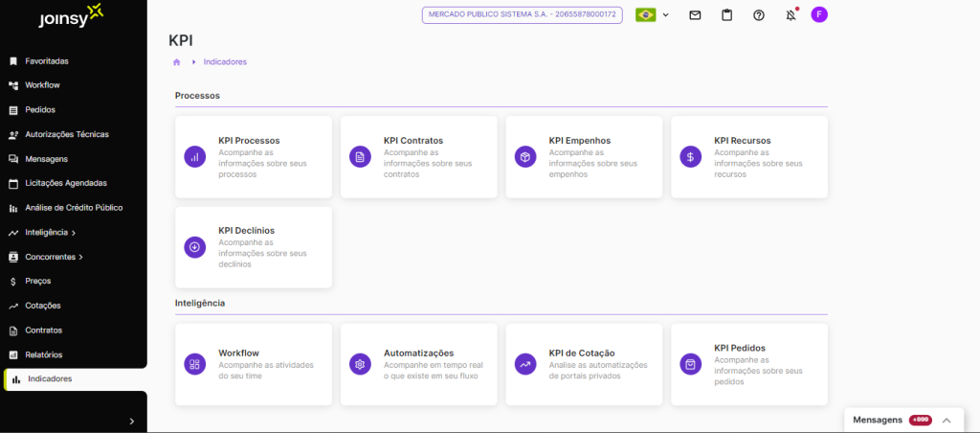Select Autorizações Técnicas in sidebar

66,134
